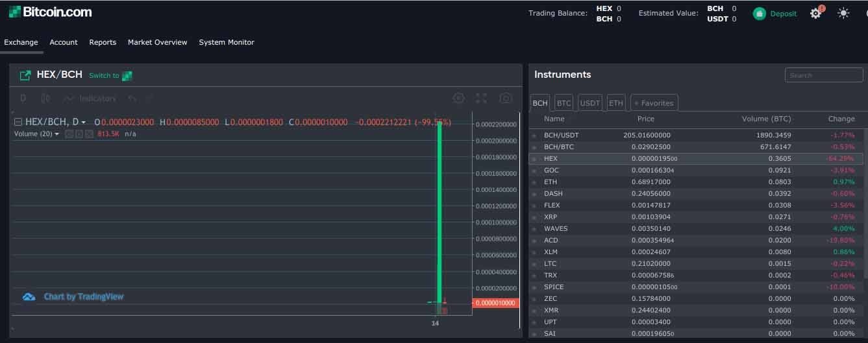Image resolution: width=868 pixels, height=343 pixels.
Task: Open the Market Overview menu item
Action: (157, 42)
